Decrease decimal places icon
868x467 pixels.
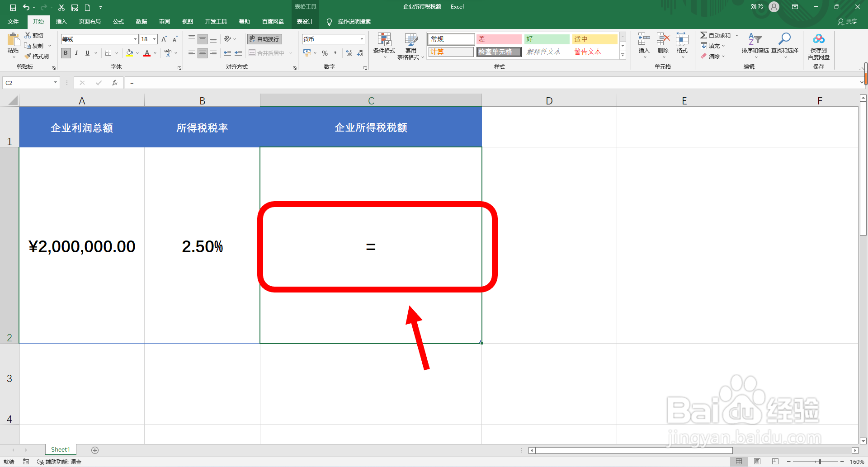(x=360, y=53)
